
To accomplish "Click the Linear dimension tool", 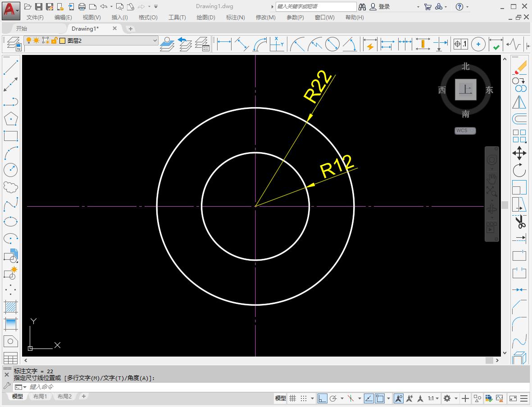I will [x=224, y=45].
